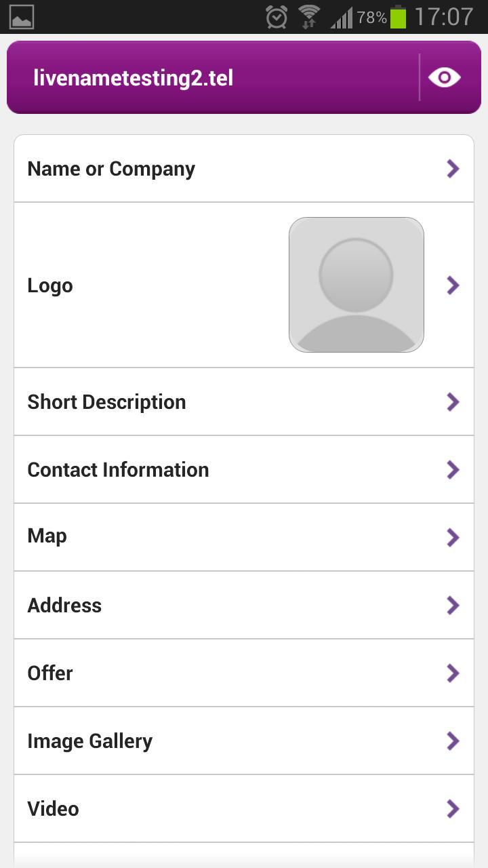Tap the Wi-Fi status icon

pyautogui.click(x=309, y=17)
